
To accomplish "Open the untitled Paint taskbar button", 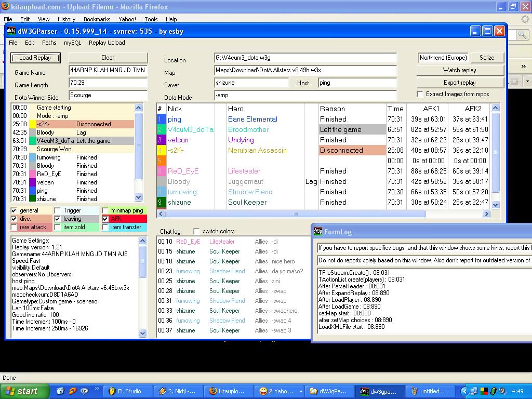I will pyautogui.click(x=431, y=391).
